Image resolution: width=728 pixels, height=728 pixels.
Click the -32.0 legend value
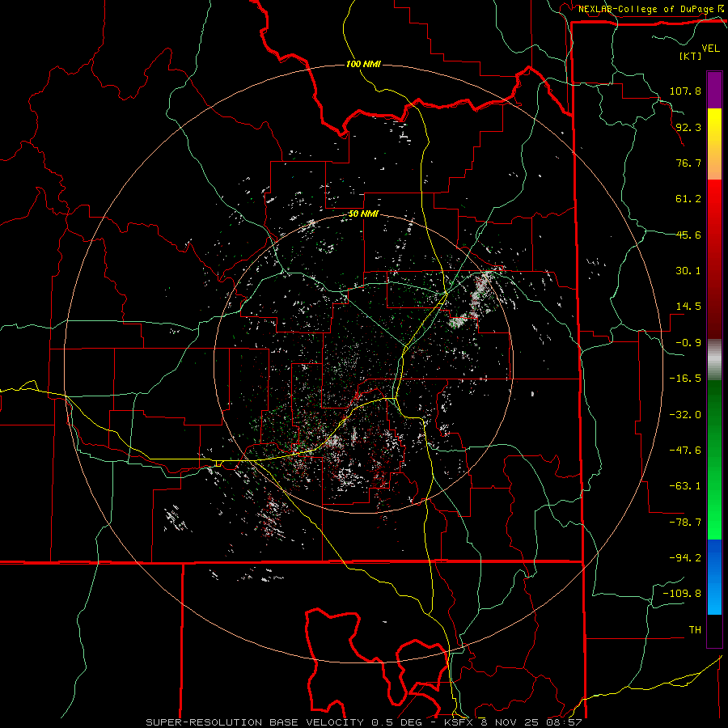pyautogui.click(x=685, y=415)
